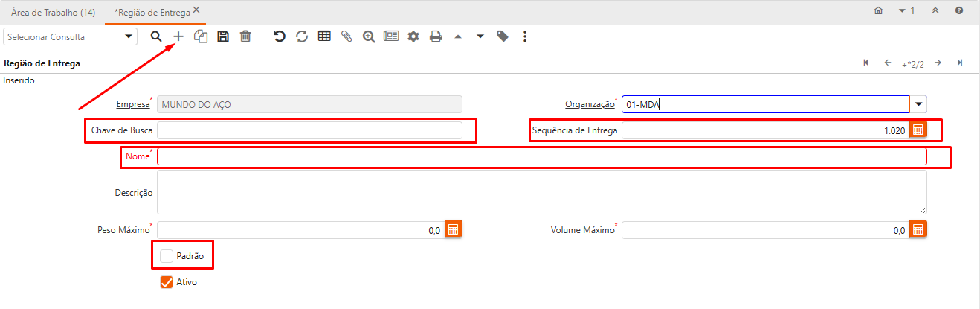Click the save floppy disk icon
Viewport: 980px width, 309px height.
[223, 36]
